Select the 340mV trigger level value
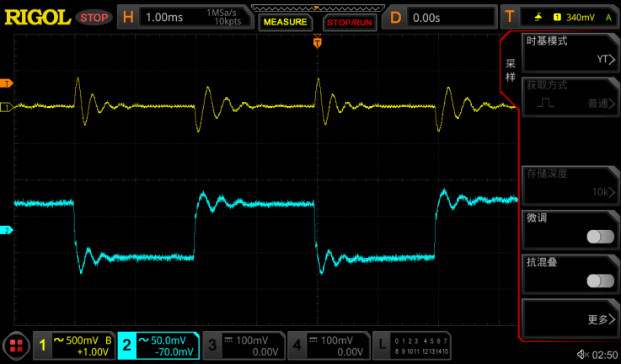The height and width of the screenshot is (364, 621). [581, 18]
